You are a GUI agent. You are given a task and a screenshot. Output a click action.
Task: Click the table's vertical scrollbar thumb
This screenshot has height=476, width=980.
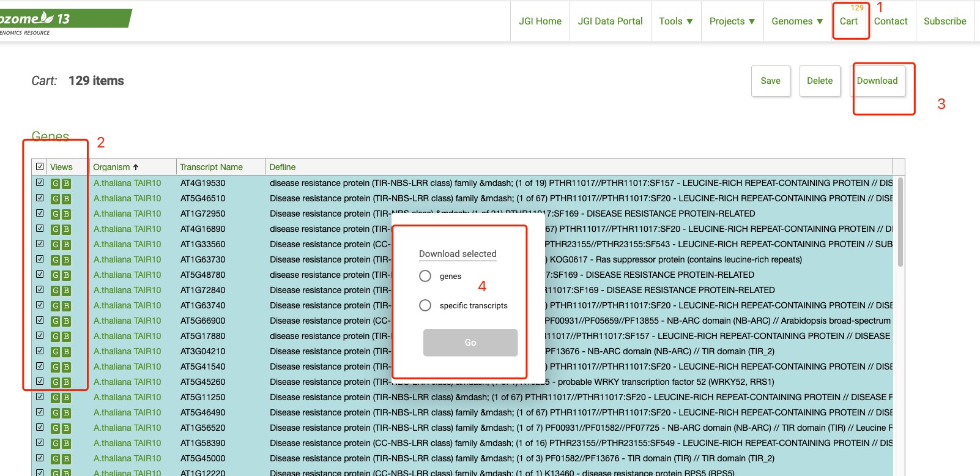[x=900, y=221]
